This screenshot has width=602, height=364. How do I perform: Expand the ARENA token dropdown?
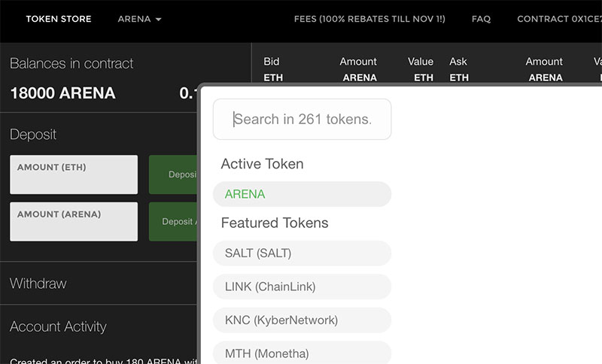click(x=139, y=19)
